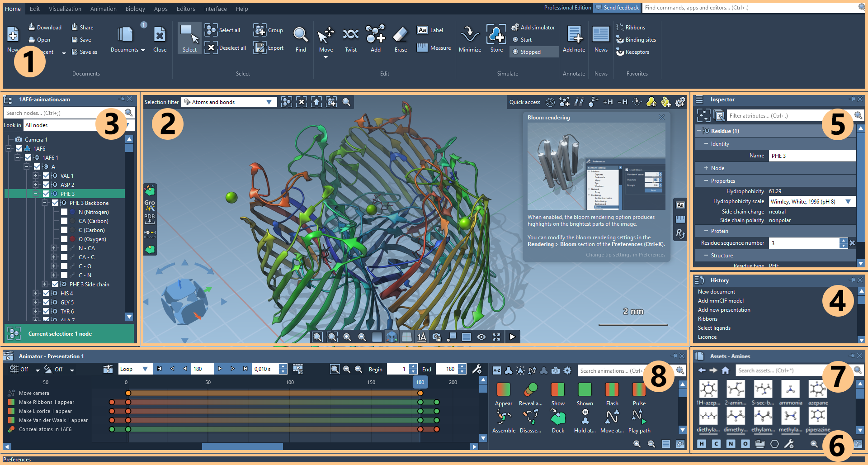868x465 pixels.
Task: Open the Biology menu
Action: click(x=135, y=9)
